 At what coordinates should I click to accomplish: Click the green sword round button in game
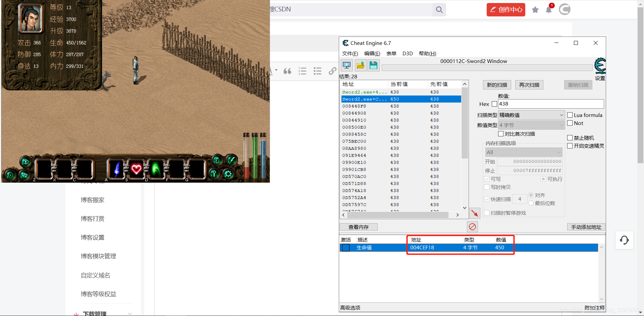pyautogui.click(x=231, y=160)
